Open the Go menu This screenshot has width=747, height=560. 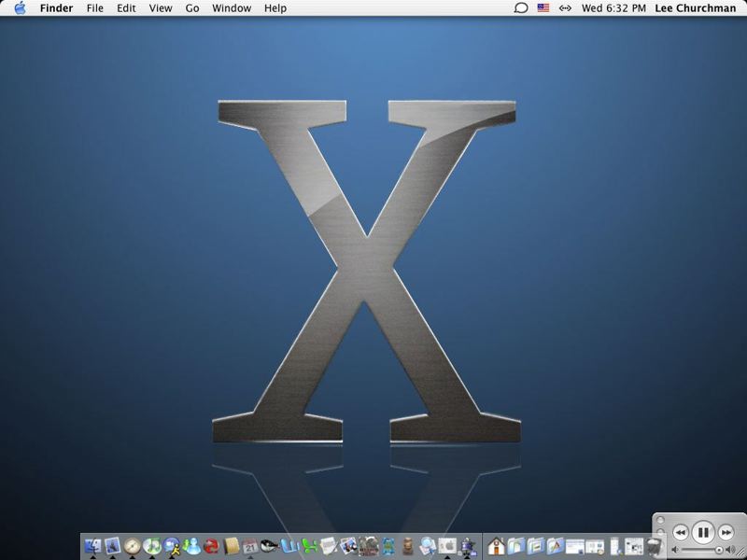coord(192,8)
